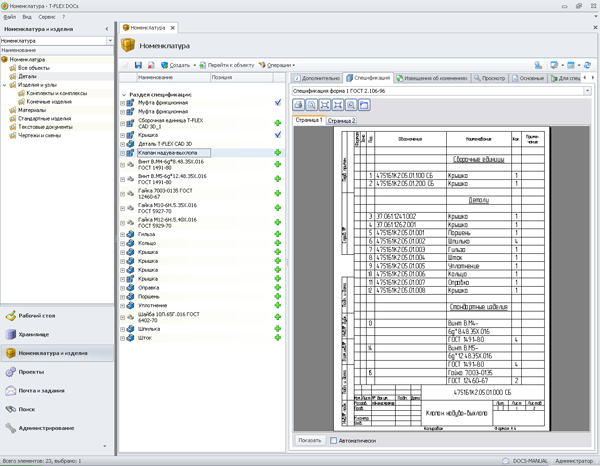Click the folder icon beside Материалы
This screenshot has width=600, height=466.
click(x=13, y=110)
